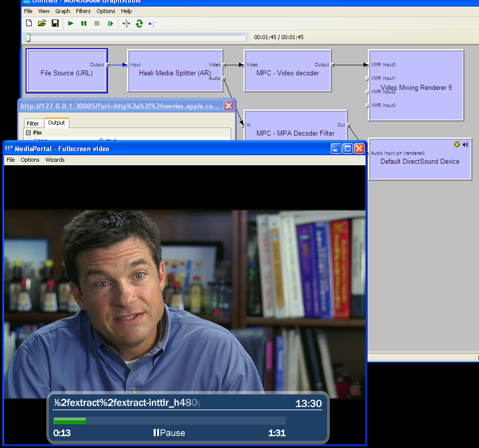
Task: Close the URL property dialog
Action: click(x=228, y=105)
